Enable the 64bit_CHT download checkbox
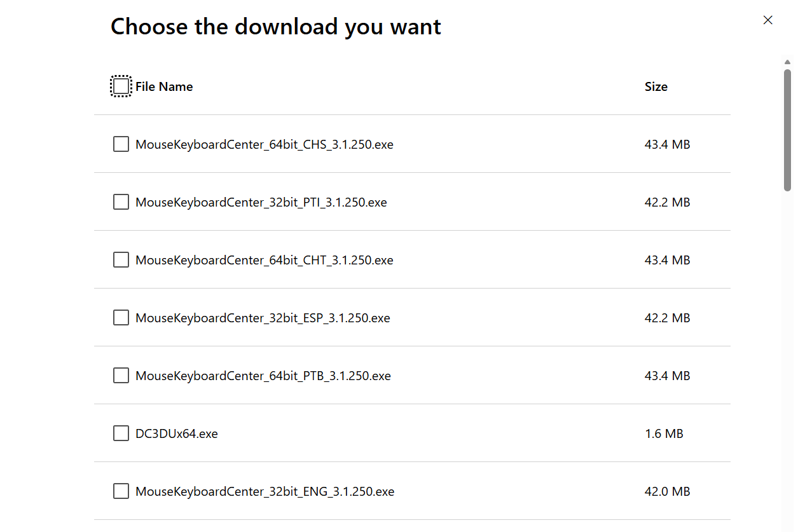 [x=121, y=260]
